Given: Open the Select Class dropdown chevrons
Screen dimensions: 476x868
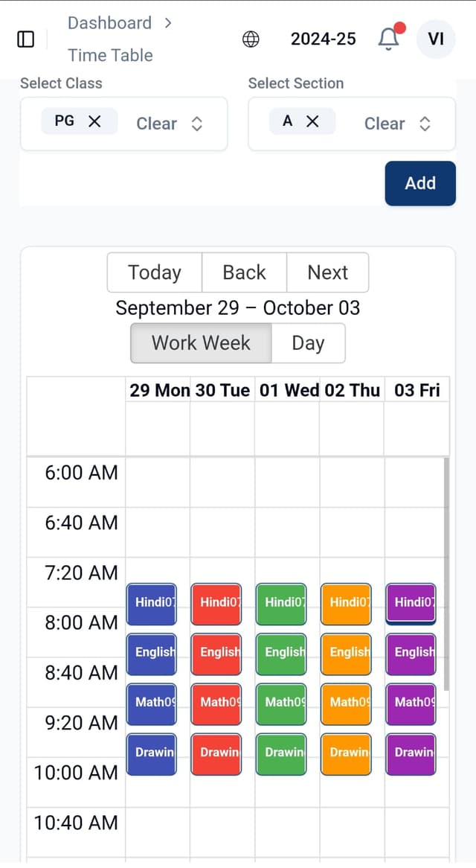Looking at the screenshot, I should click(x=197, y=124).
